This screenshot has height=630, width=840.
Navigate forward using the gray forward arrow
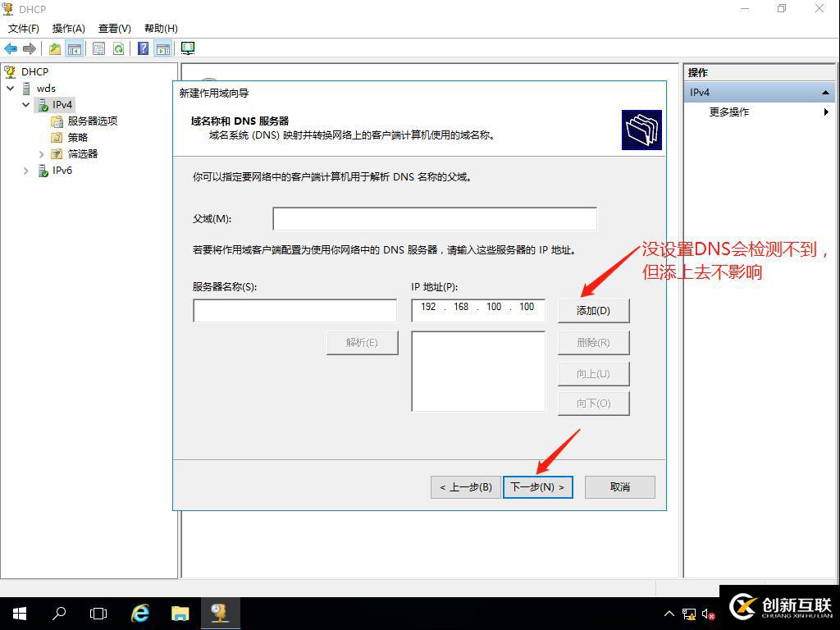[x=29, y=48]
